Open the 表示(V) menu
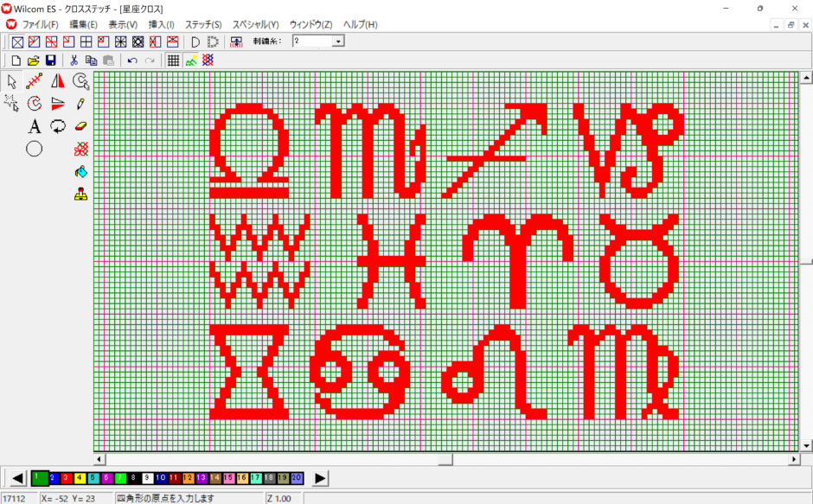The width and height of the screenshot is (813, 504). (x=123, y=24)
